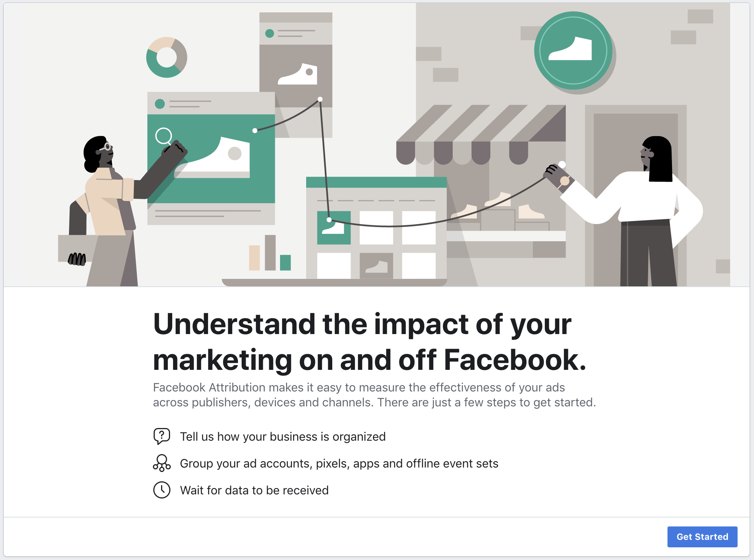
Task: Click 'Wait for data to be received' text
Action: (254, 490)
